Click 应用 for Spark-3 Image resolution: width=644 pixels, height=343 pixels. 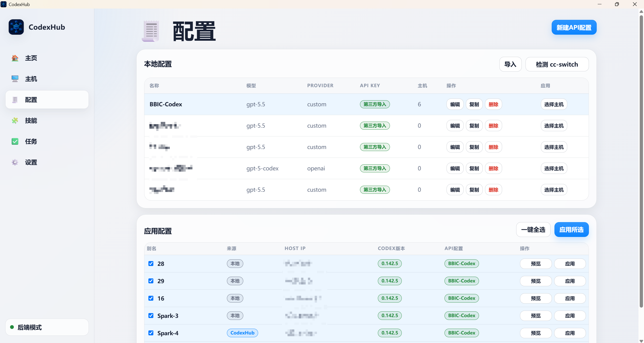point(570,316)
